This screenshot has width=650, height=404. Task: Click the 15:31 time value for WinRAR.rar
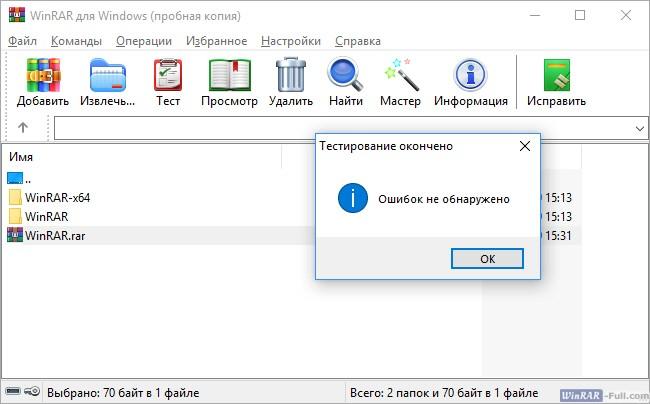pos(558,235)
